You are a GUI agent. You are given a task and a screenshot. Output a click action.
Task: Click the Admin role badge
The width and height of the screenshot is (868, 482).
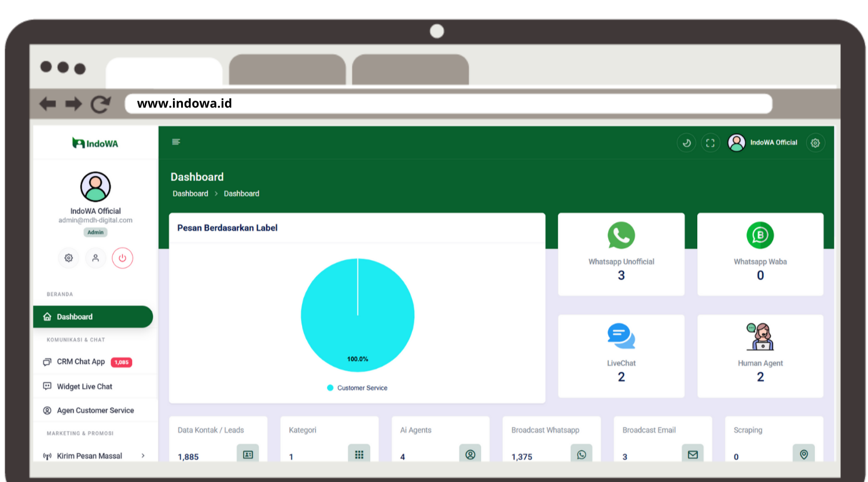[x=95, y=232]
